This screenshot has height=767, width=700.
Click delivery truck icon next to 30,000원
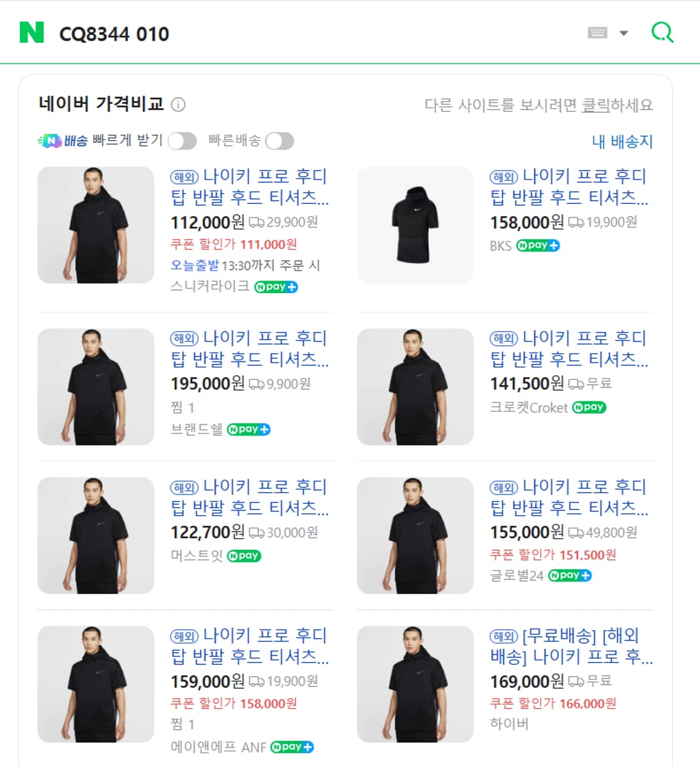point(256,533)
